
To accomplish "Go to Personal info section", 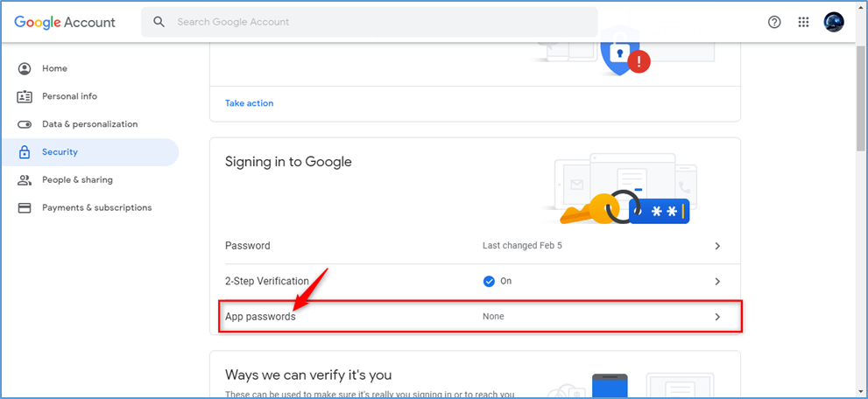I will click(70, 96).
